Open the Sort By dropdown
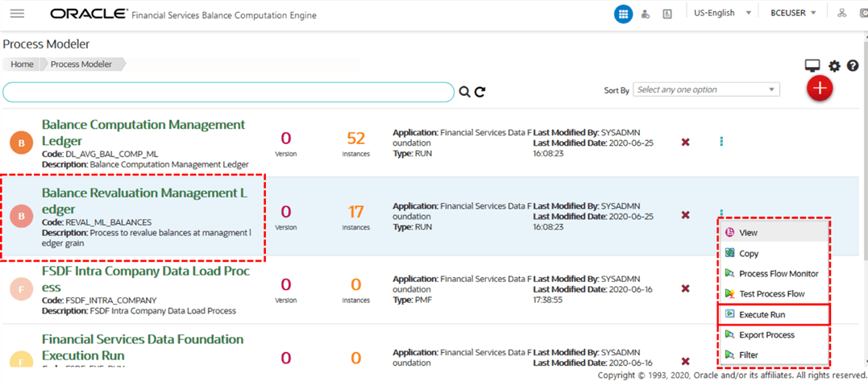 (x=706, y=89)
